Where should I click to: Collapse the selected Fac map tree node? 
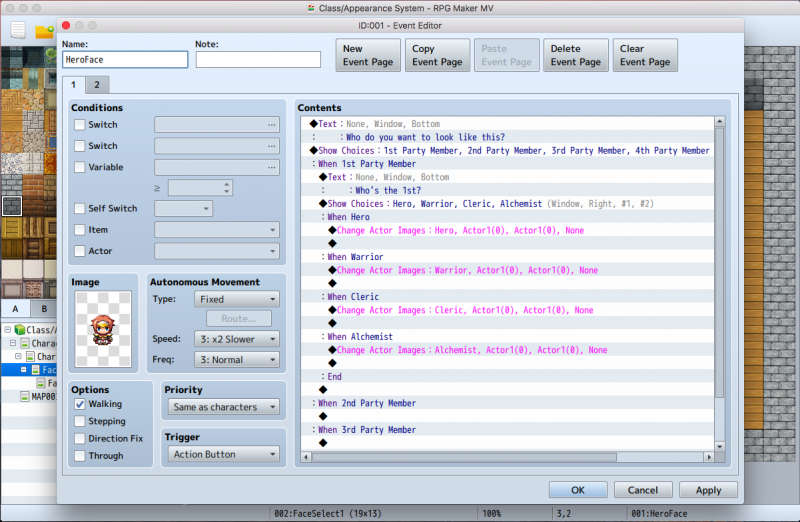(x=23, y=369)
